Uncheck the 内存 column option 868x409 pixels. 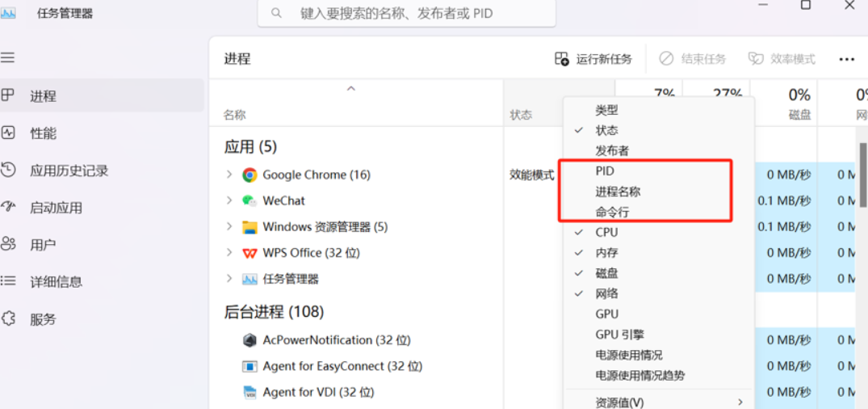coord(659,253)
